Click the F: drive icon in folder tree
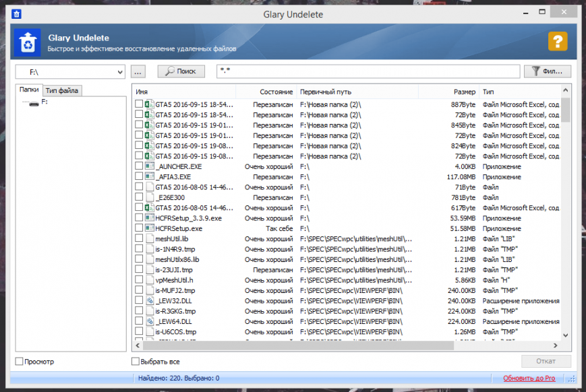 tap(34, 104)
